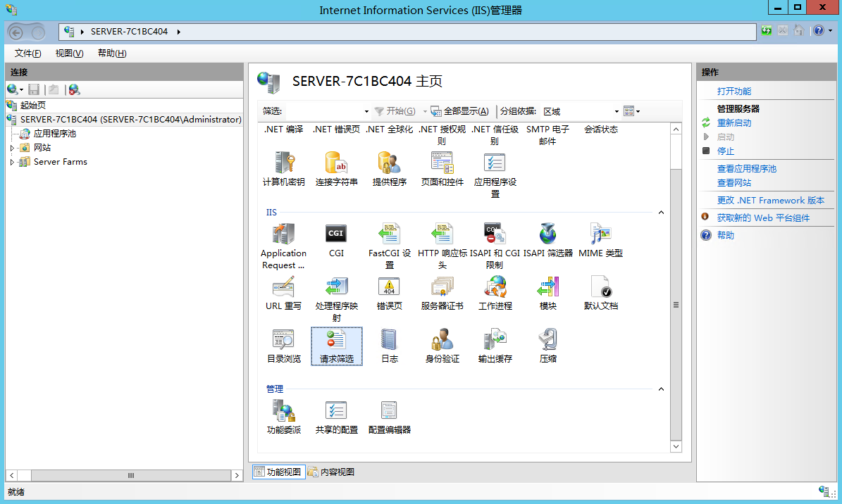Open the 文件(F) menu
The image size is (842, 504).
click(x=27, y=53)
